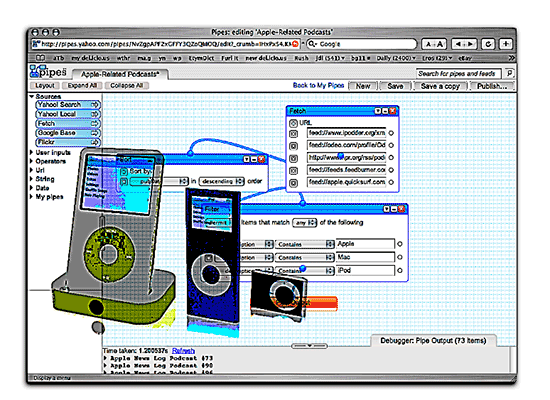Click the add icon beside Sort by
The width and height of the screenshot is (550, 400).
coord(123,172)
